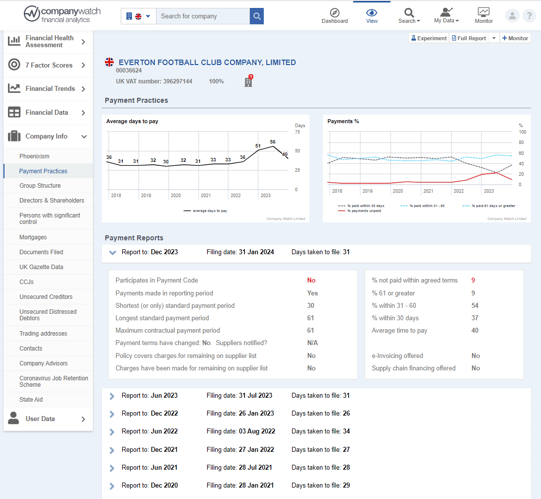Expand the Jun 2023 payment report

(x=112, y=396)
